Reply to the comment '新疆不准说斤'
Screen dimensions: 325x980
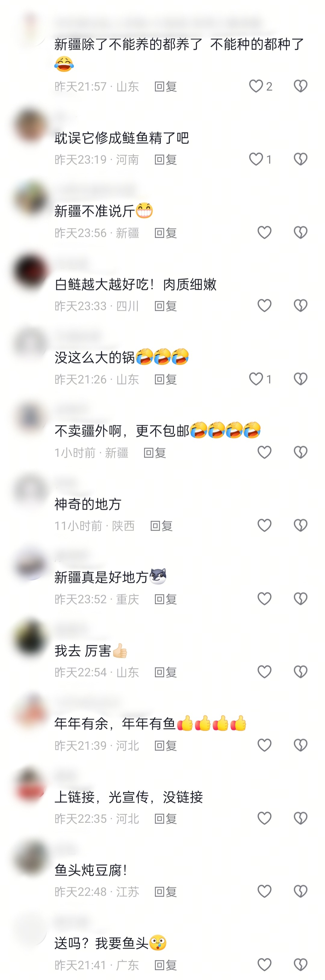click(166, 233)
